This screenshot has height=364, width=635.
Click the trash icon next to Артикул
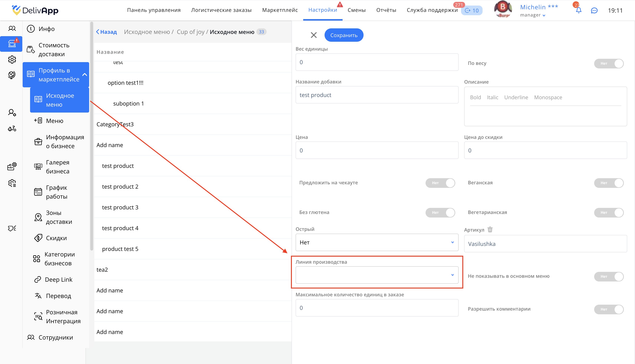(x=490, y=229)
